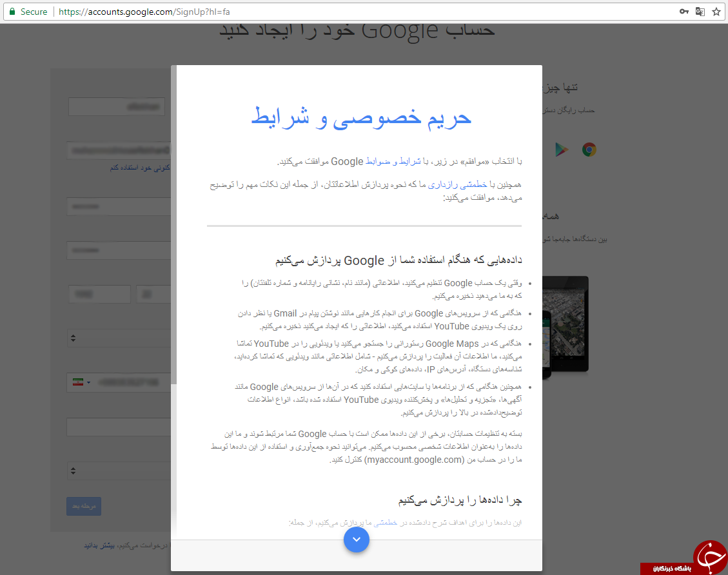Click the confirm password field

119,250
